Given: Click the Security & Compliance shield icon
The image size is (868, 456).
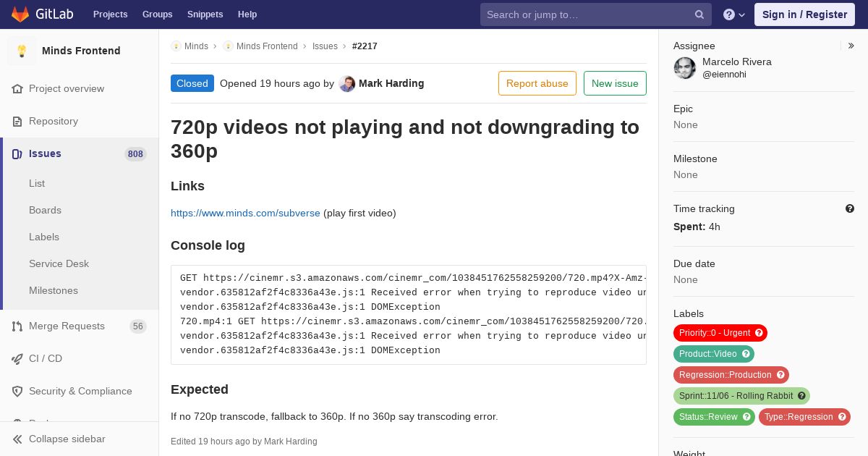Looking at the screenshot, I should click(x=17, y=391).
